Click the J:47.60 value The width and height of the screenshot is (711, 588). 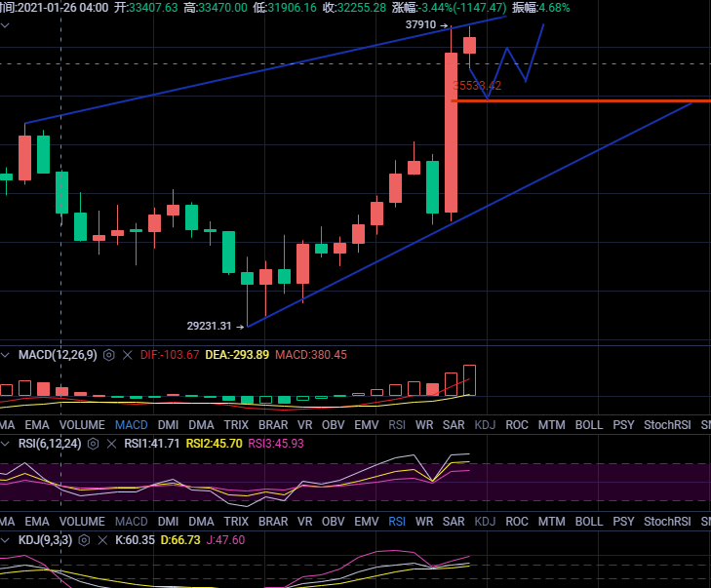coord(225,540)
